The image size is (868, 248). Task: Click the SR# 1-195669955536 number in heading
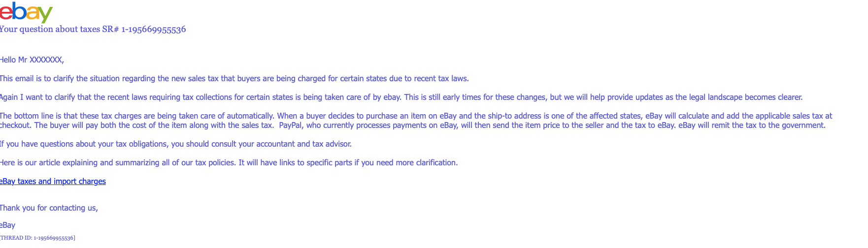[x=144, y=29]
